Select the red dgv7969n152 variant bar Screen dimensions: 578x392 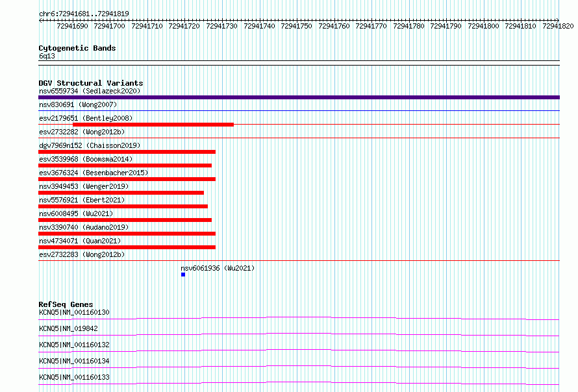tap(127, 152)
